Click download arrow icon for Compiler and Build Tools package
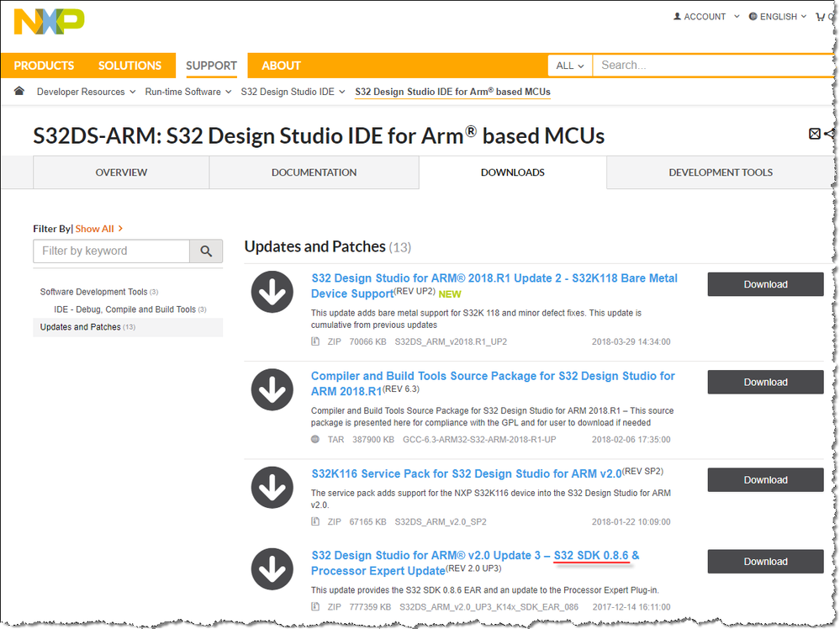840x629 pixels. pos(272,389)
